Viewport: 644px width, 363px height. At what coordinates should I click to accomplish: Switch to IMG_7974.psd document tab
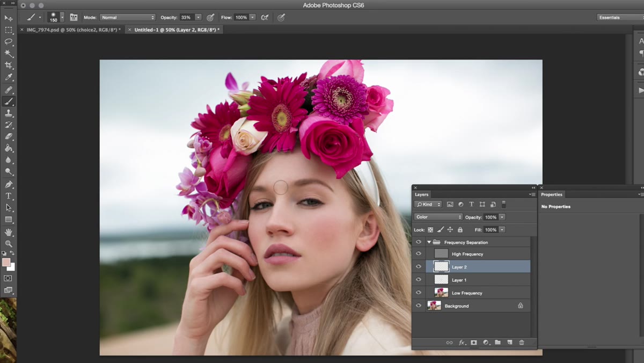70,30
